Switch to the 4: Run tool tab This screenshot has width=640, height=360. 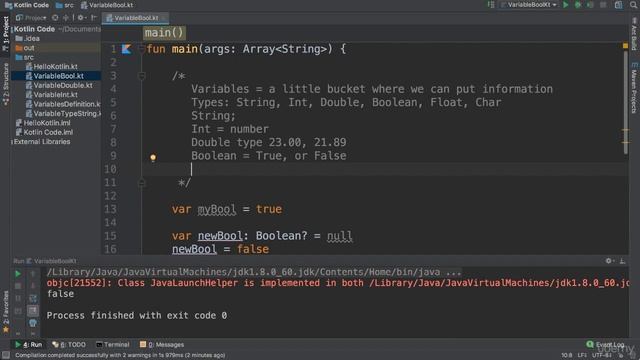[x=29, y=345]
